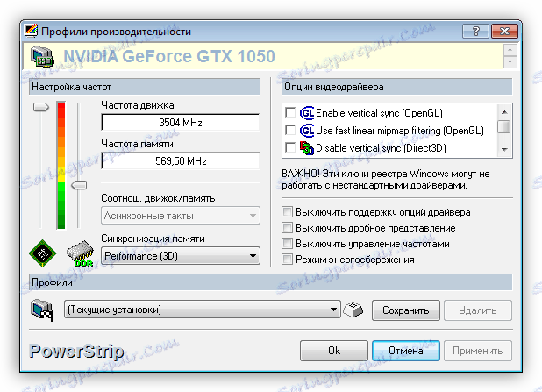The image size is (542, 392).
Task: Click the red-to-green frequency color bar
Action: point(61,165)
